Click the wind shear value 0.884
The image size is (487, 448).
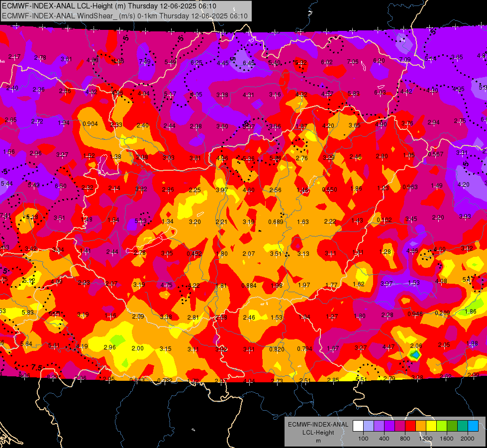[249, 285]
